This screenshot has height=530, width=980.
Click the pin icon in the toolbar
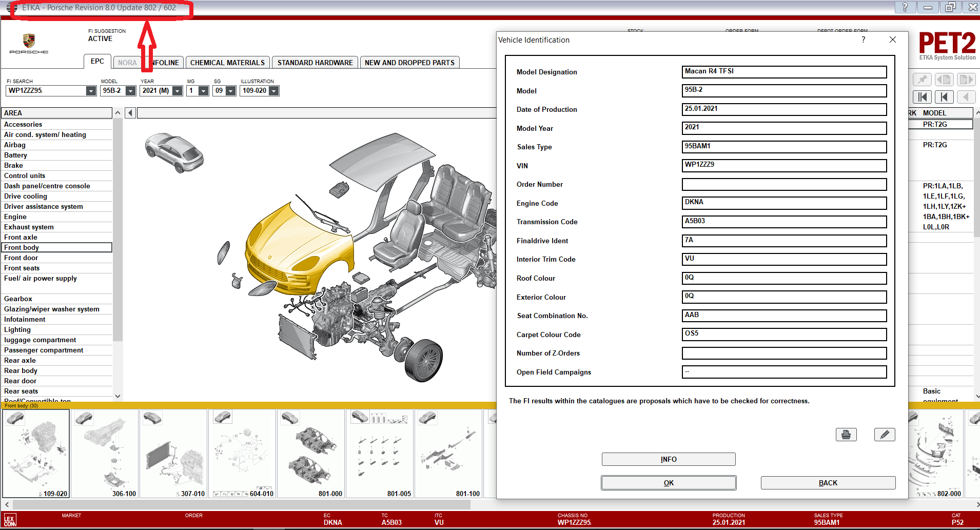(923, 80)
